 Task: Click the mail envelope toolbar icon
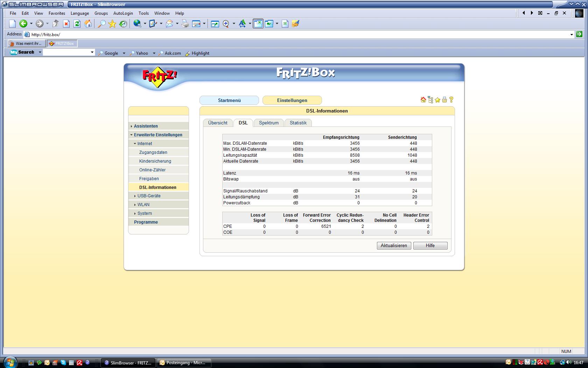coord(169,23)
